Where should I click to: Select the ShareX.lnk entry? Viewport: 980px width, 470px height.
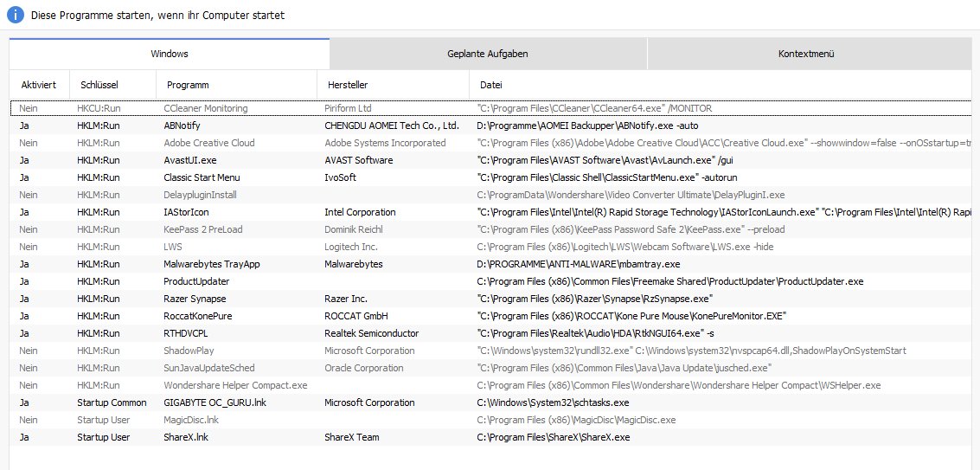point(490,437)
